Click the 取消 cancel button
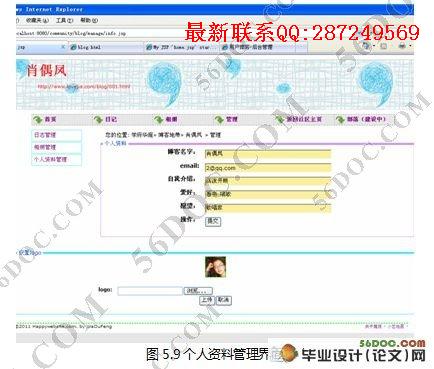The image size is (434, 369). [224, 300]
